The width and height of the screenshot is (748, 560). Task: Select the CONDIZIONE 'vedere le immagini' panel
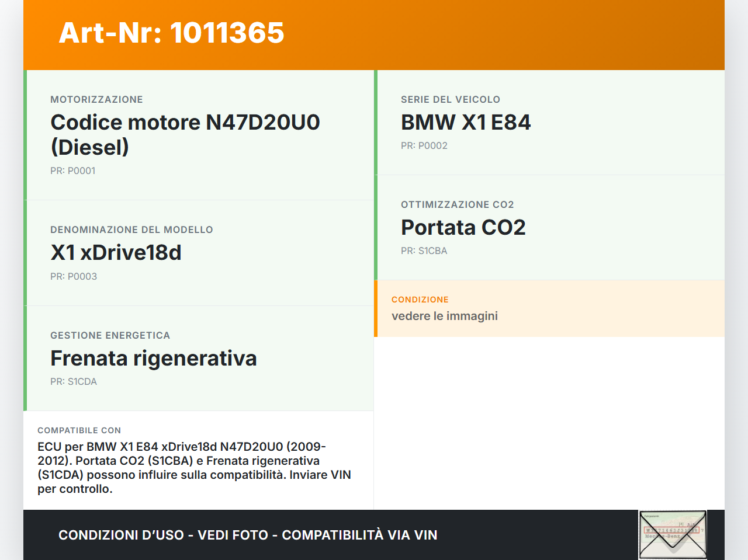[549, 308]
